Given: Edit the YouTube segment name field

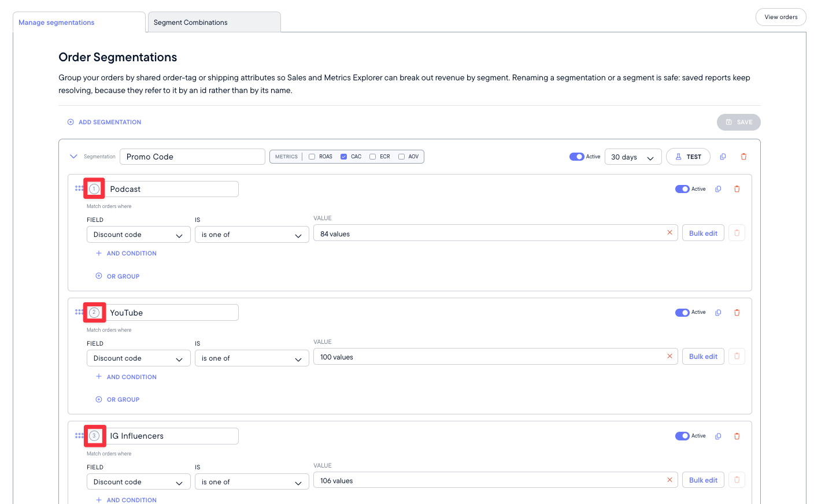Looking at the screenshot, I should 171,313.
